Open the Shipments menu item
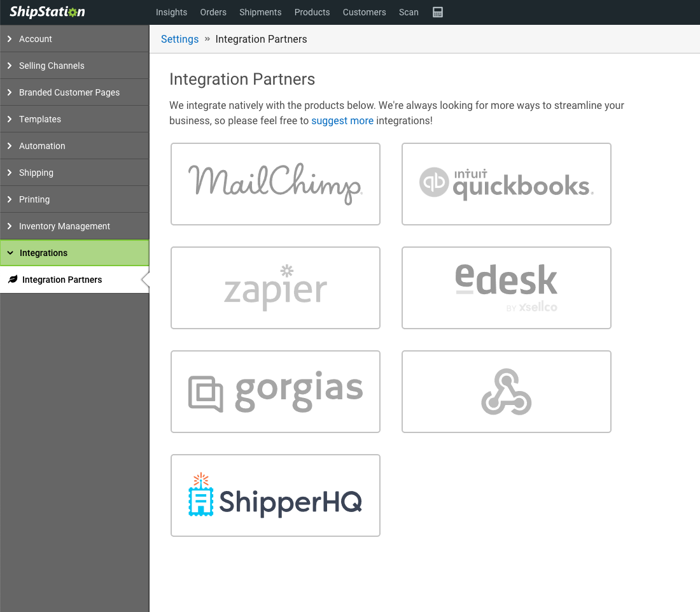 coord(260,12)
